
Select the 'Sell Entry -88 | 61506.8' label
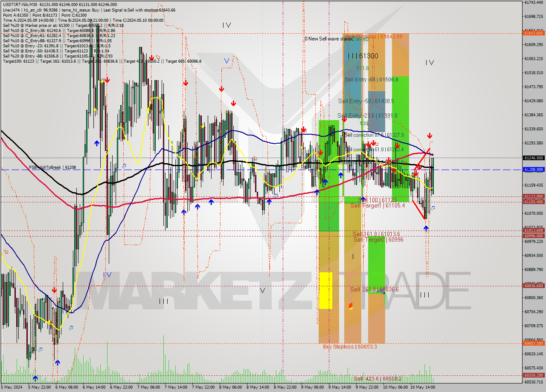point(371,80)
